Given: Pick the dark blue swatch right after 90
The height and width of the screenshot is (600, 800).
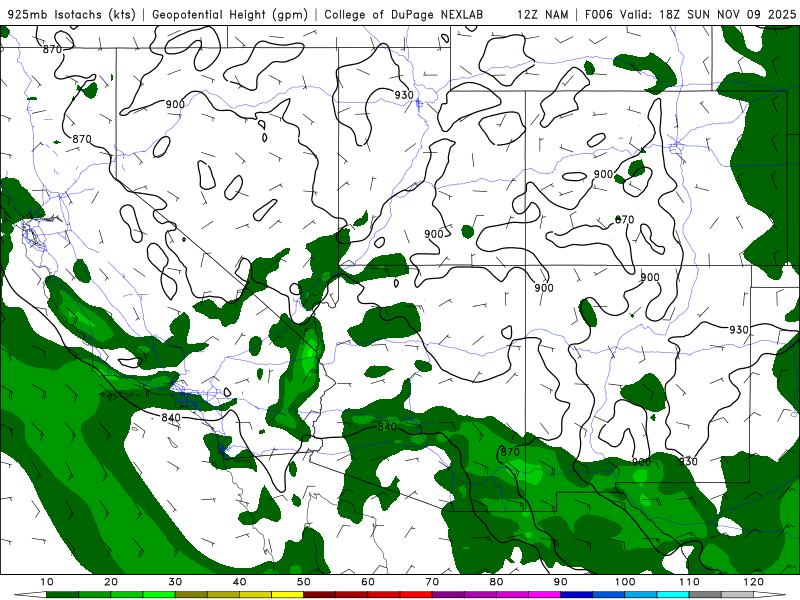Looking at the screenshot, I should [x=577, y=595].
